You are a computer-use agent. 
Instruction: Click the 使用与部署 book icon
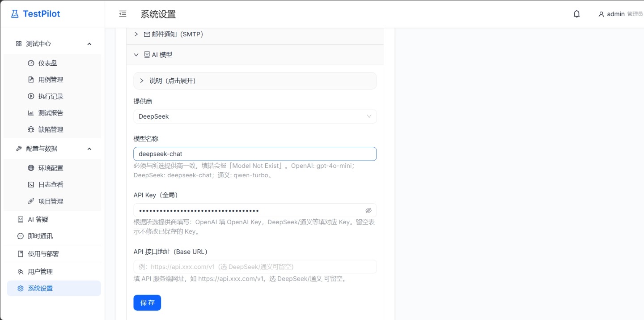tap(21, 254)
